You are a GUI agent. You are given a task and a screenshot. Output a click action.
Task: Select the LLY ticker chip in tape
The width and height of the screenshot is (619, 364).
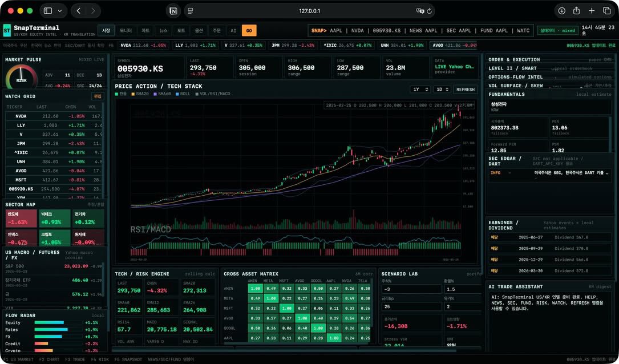[x=196, y=46]
